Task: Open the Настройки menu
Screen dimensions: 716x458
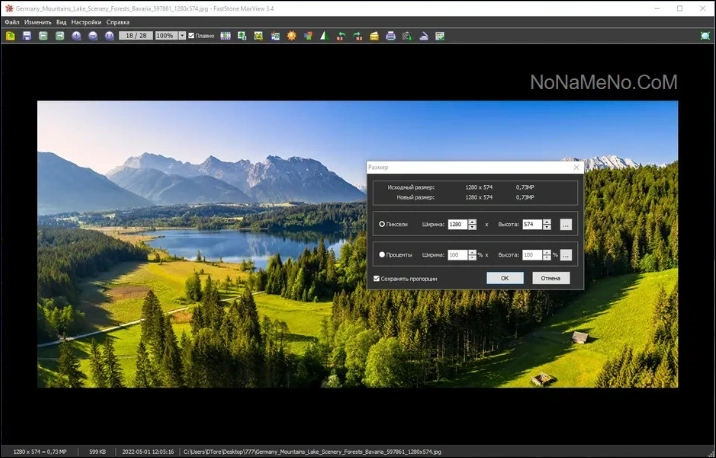Action: tap(86, 22)
